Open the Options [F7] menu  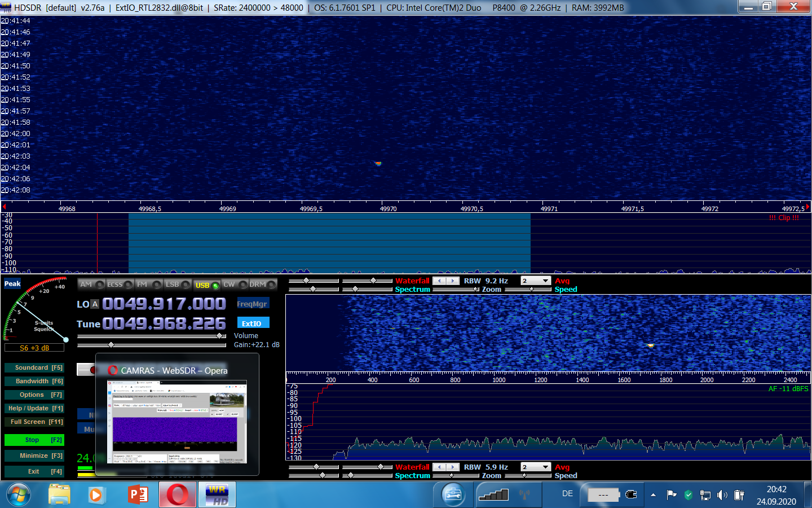coord(34,395)
